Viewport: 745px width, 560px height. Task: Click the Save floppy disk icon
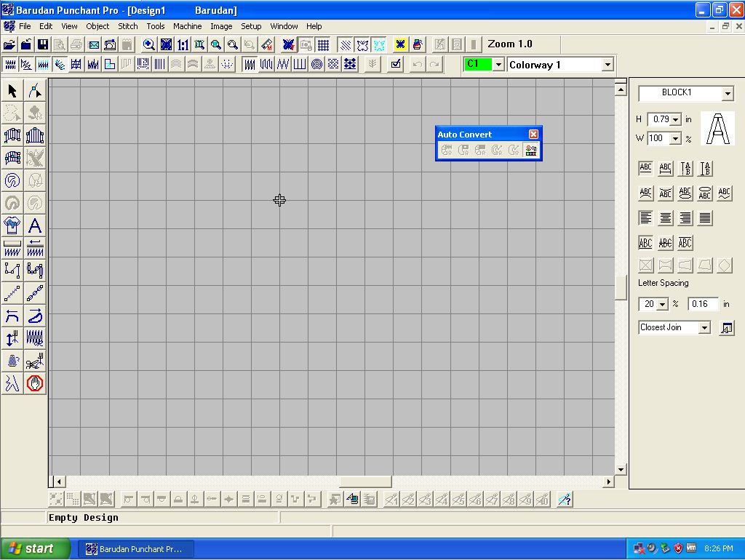click(x=43, y=45)
